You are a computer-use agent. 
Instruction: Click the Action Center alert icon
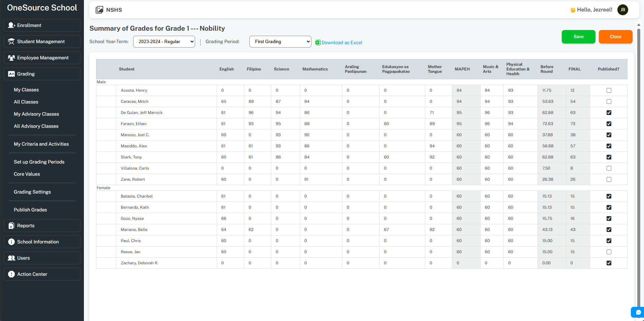pyautogui.click(x=11, y=274)
